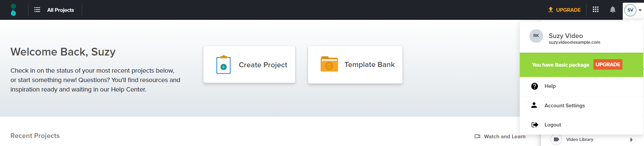Select Help from the profile menu
Screen dimensions: 644x146
click(x=550, y=86)
